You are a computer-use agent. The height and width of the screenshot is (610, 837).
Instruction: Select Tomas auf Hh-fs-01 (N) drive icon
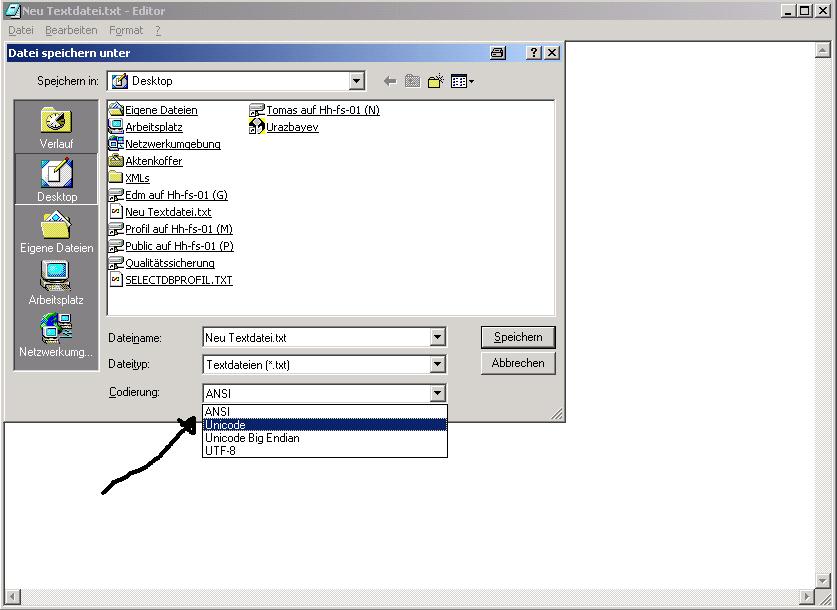coord(257,110)
